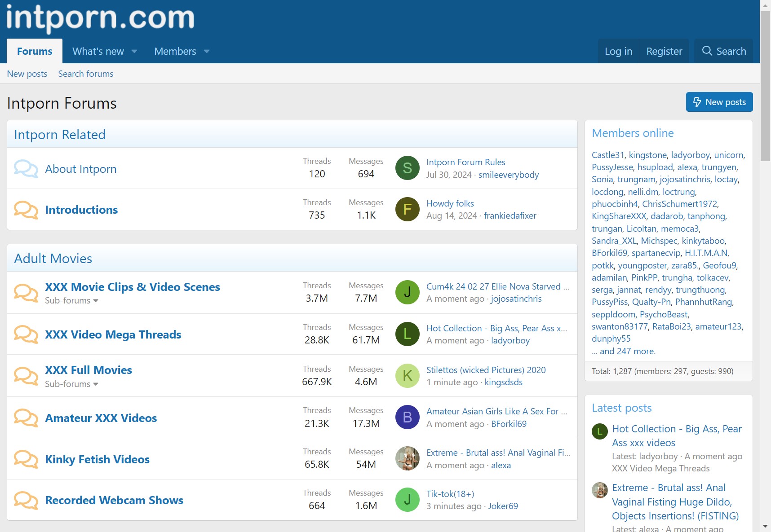The image size is (771, 532).
Task: Switch to the Forums tab
Action: pos(35,51)
